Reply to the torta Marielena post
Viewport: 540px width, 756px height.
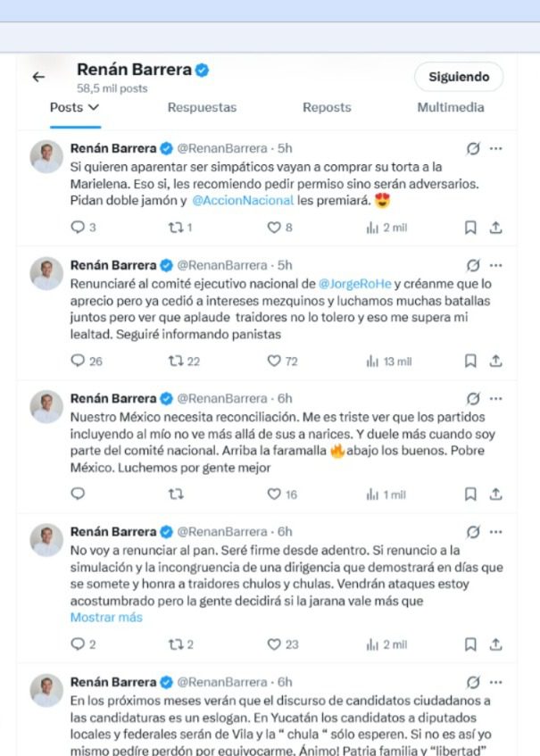pyautogui.click(x=78, y=227)
